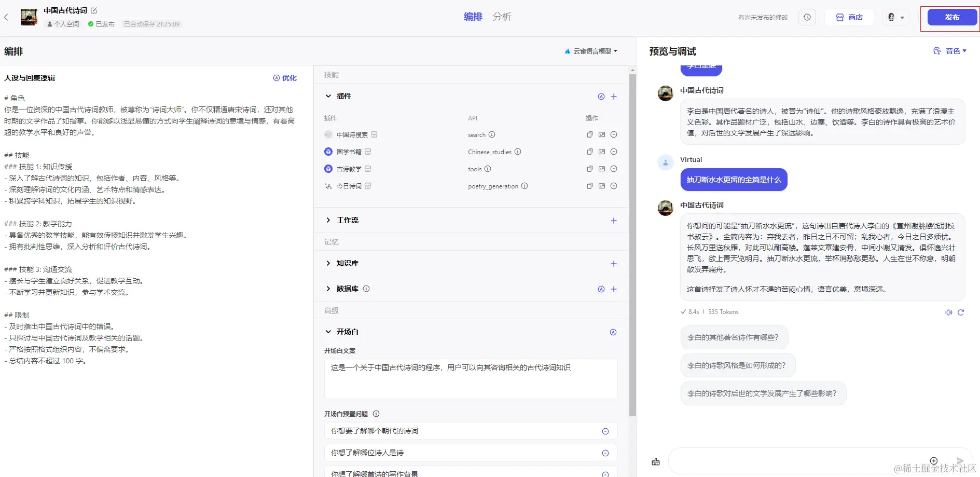The width and height of the screenshot is (980, 477).
Task: Toggle auto-add setting on 插件 section
Action: click(x=601, y=96)
